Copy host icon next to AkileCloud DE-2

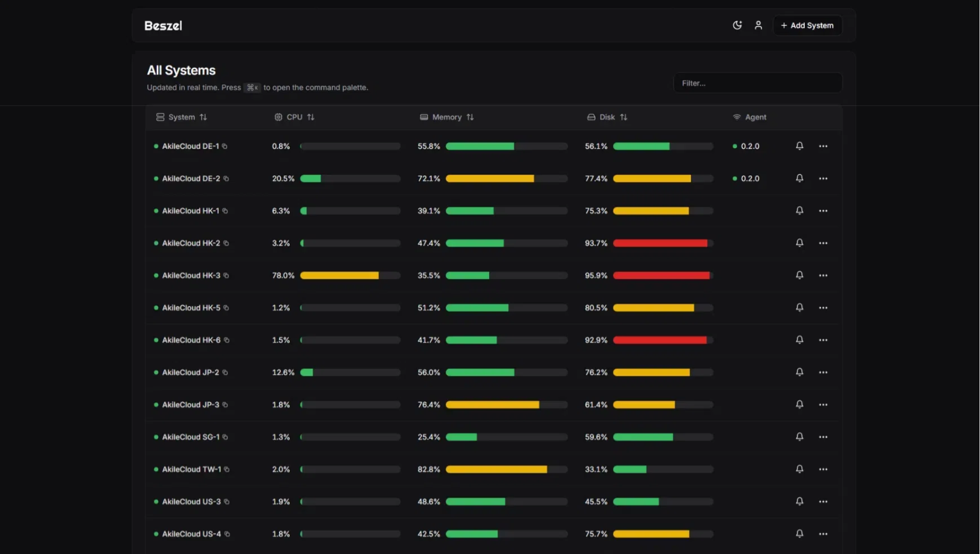226,179
